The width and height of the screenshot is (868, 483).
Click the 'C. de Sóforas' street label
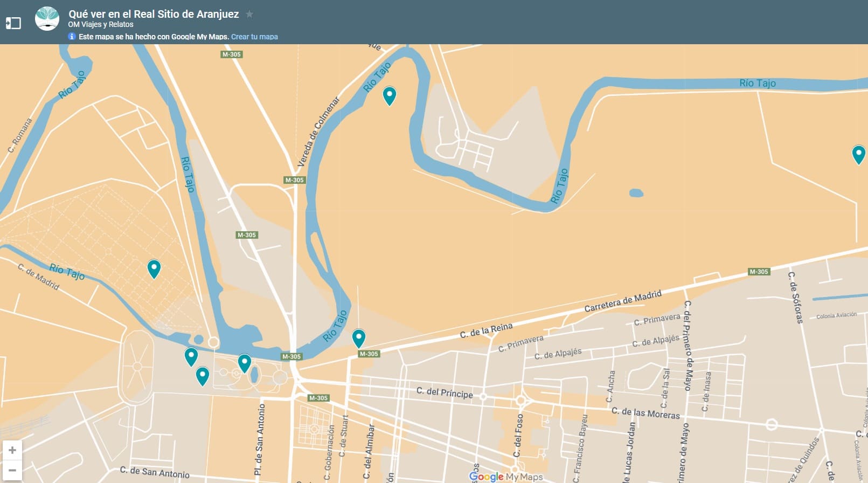795,298
